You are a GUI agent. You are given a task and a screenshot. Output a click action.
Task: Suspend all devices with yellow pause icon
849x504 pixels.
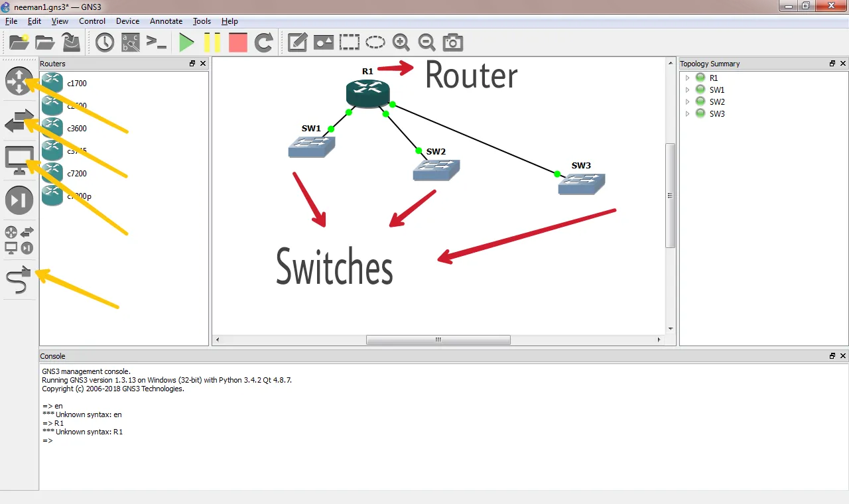click(x=212, y=43)
